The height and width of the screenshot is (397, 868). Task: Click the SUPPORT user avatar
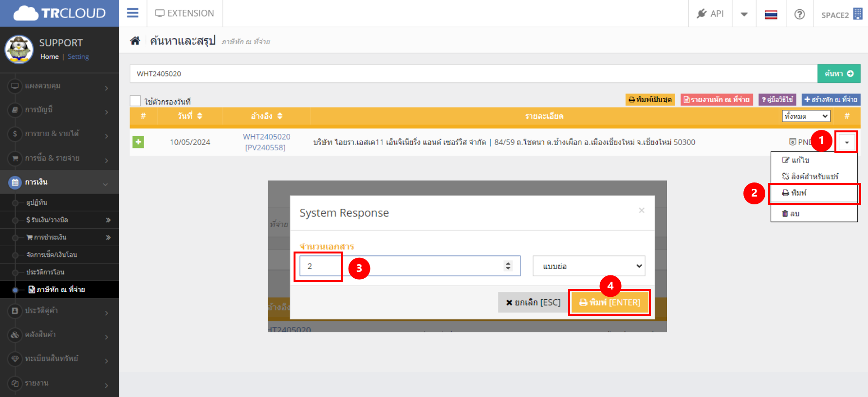[x=19, y=50]
